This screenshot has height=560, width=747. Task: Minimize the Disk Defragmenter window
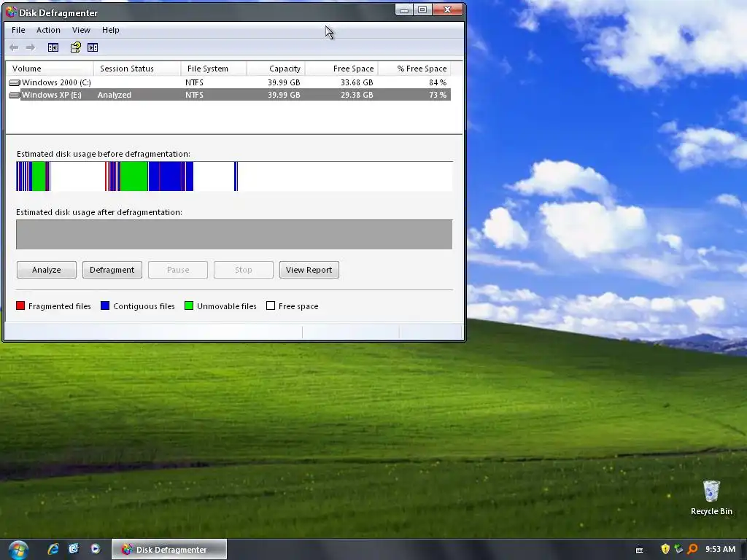pyautogui.click(x=404, y=9)
